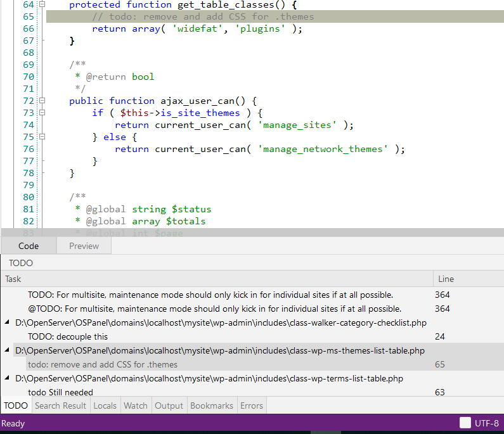Image resolution: width=504 pixels, height=434 pixels.
Task: Select the 'TODO: For multisite' task row
Action: (210, 295)
